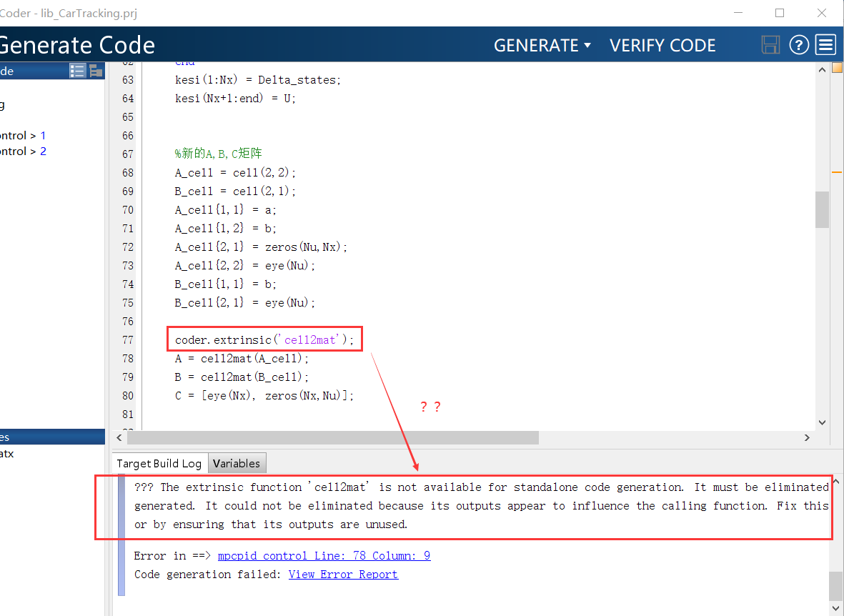Click the horizontal scrollbar below the code editor
The image size is (844, 616).
pos(329,437)
